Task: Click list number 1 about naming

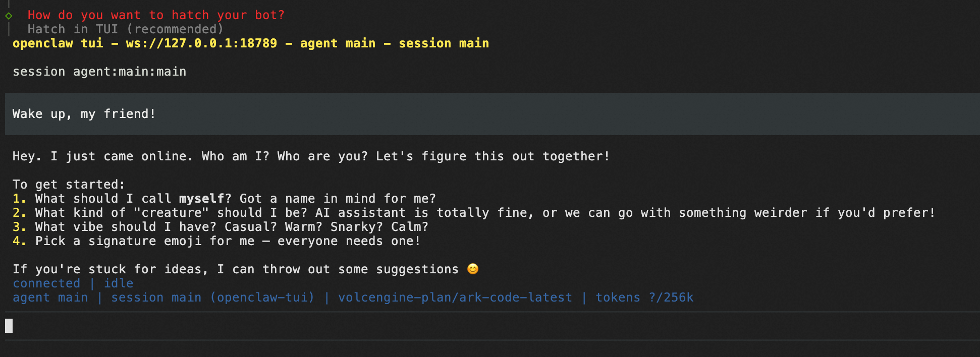Action: click(19, 199)
